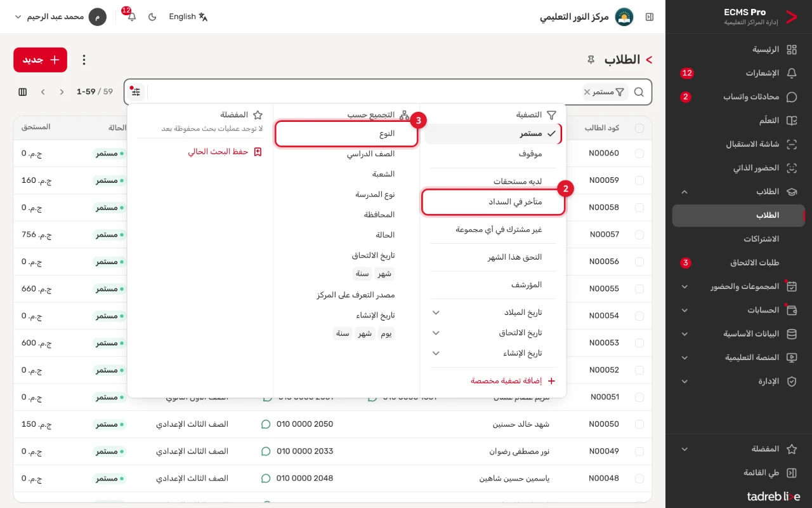Expand the تاريخ الإنشاء filter dropdown

click(436, 353)
